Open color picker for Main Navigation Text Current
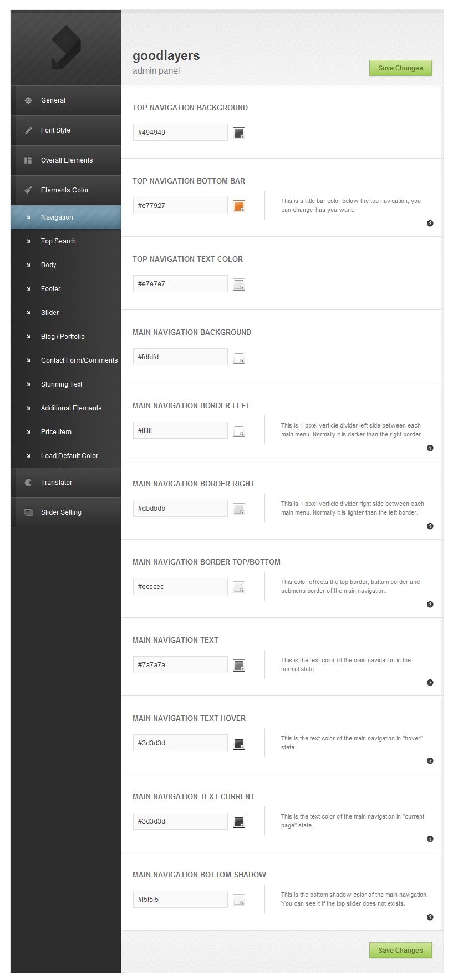Viewport: 453px width, 980px height. pos(239,822)
